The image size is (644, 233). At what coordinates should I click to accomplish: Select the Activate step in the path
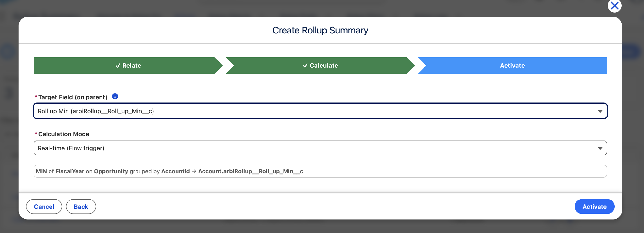512,65
